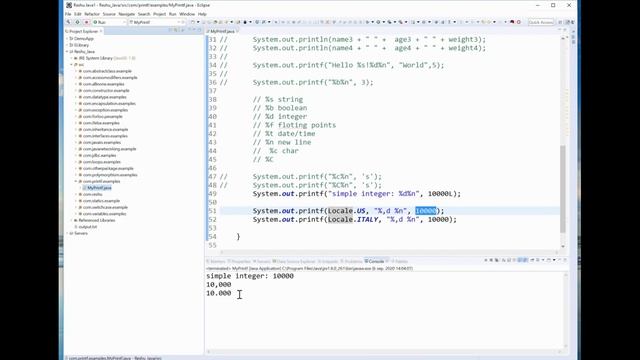Maximize the Project Explorer view
The width and height of the screenshot is (640, 360).
pyautogui.click(x=199, y=31)
